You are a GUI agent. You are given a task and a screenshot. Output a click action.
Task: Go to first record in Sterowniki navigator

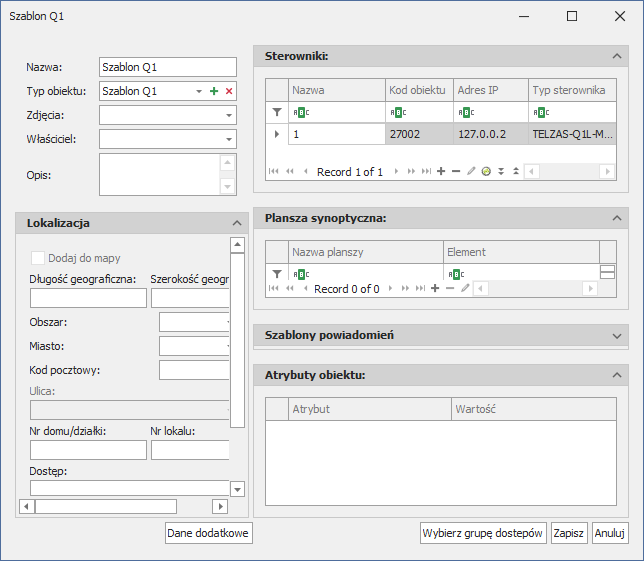click(274, 171)
